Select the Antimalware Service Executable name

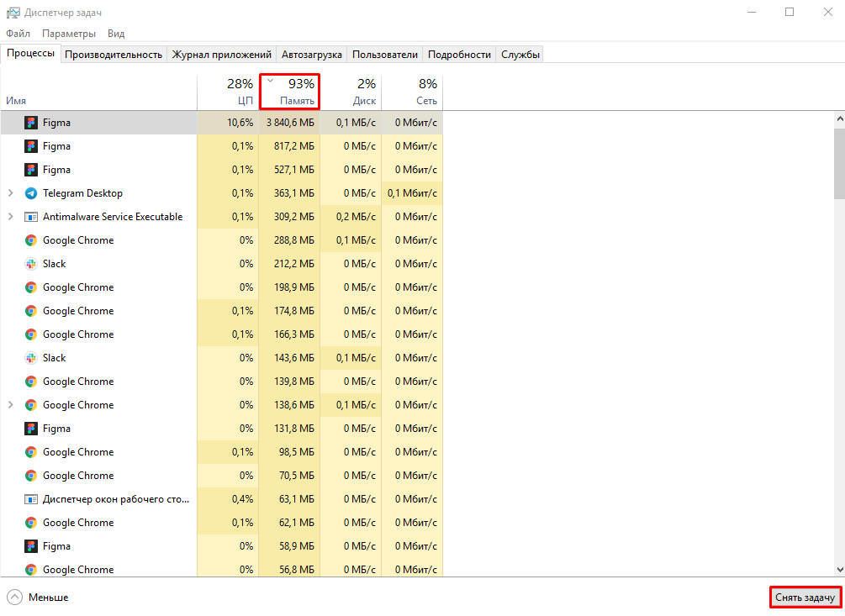click(113, 217)
